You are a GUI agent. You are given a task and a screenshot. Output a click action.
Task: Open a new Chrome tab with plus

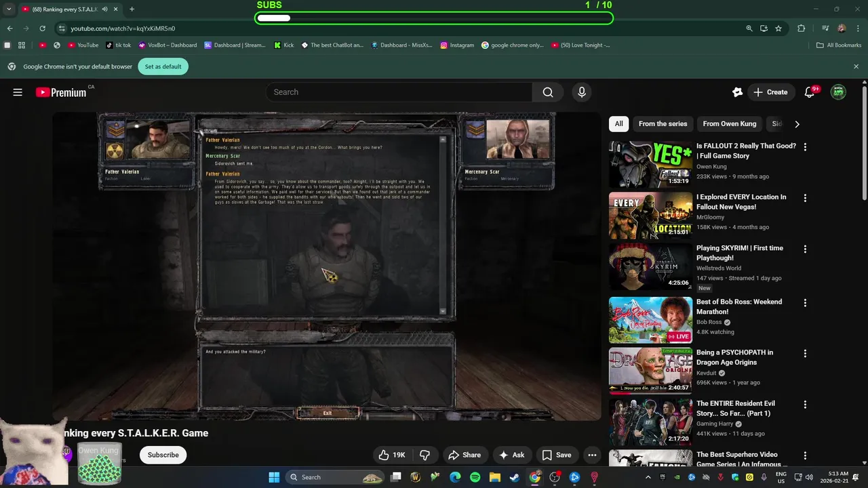pyautogui.click(x=132, y=9)
